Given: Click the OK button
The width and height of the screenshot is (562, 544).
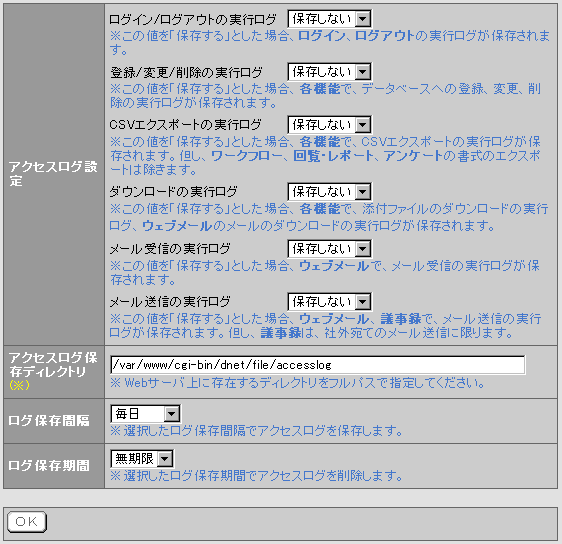Looking at the screenshot, I should tap(27, 522).
